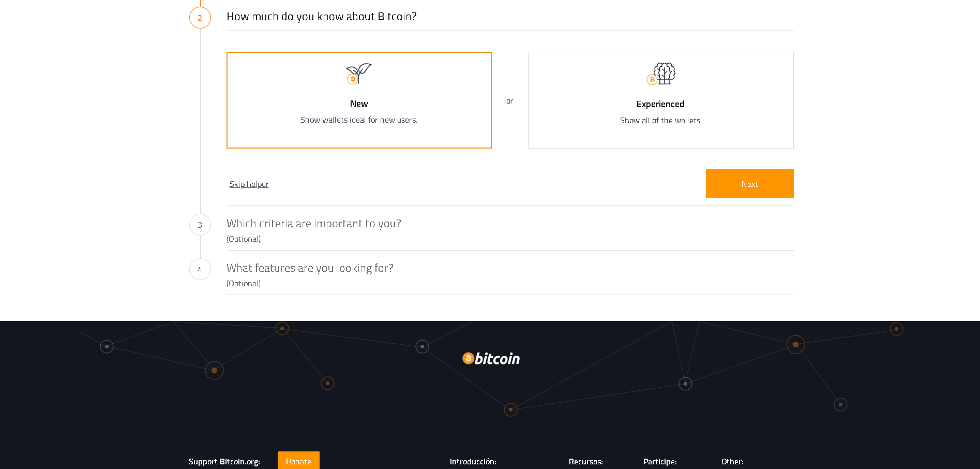Image resolution: width=980 pixels, height=469 pixels.
Task: Click the 'Show wallets ideal for new users' text
Action: coord(358,120)
